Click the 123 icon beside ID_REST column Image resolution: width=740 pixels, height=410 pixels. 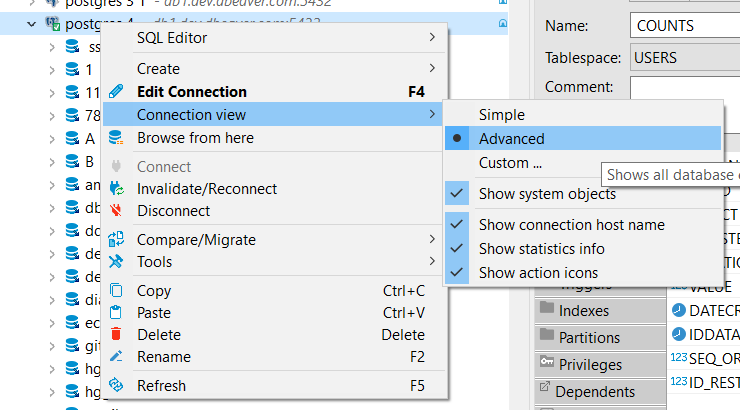(679, 381)
